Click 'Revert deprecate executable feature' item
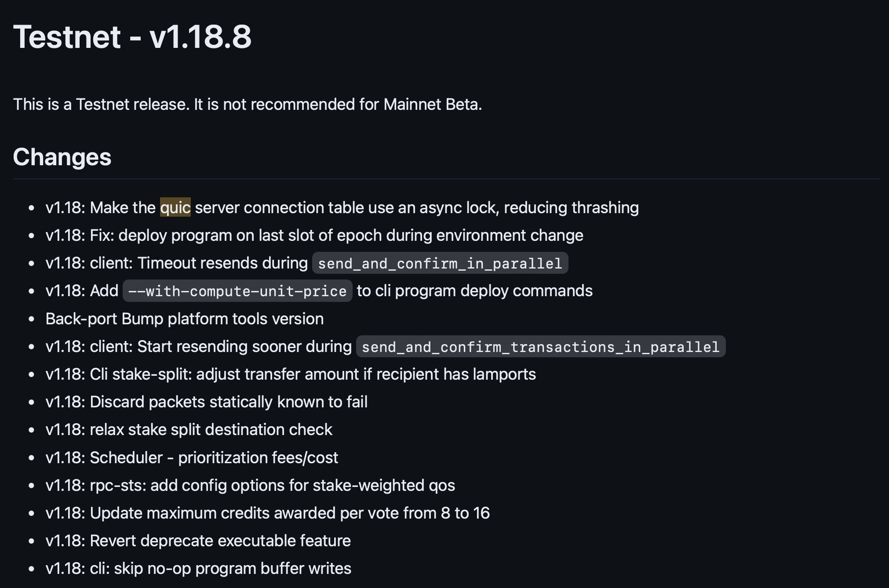Image resolution: width=889 pixels, height=588 pixels. [x=198, y=541]
